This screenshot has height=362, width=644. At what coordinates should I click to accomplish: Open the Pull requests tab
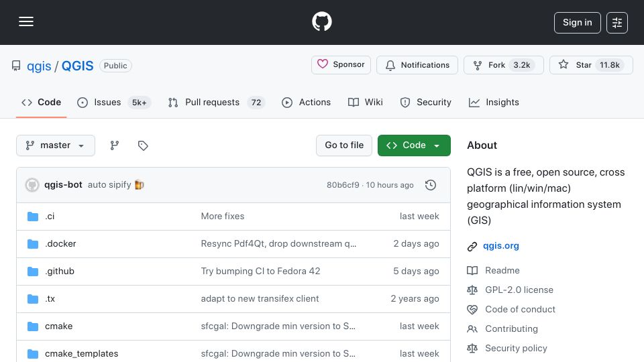(217, 102)
